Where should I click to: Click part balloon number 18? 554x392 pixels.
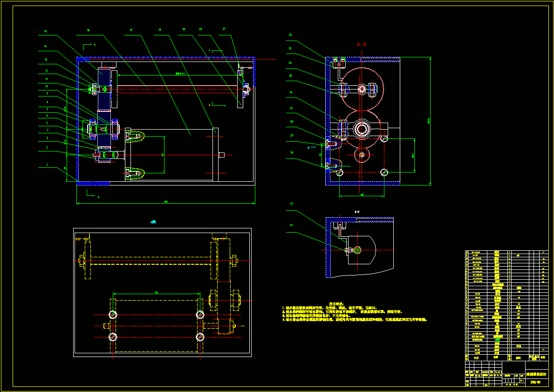point(160,30)
